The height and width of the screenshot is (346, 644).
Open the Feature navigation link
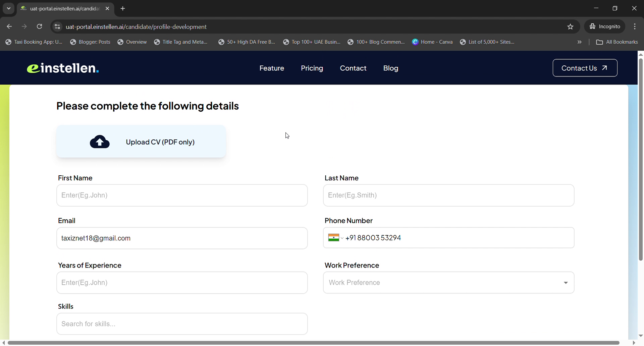pos(272,68)
